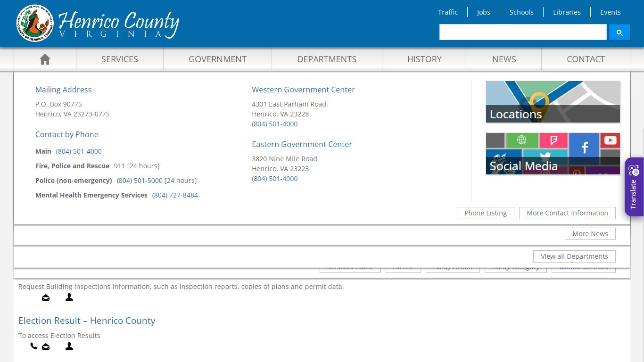Click Eastern Government Center phone number
The width and height of the screenshot is (644, 362).
click(275, 179)
